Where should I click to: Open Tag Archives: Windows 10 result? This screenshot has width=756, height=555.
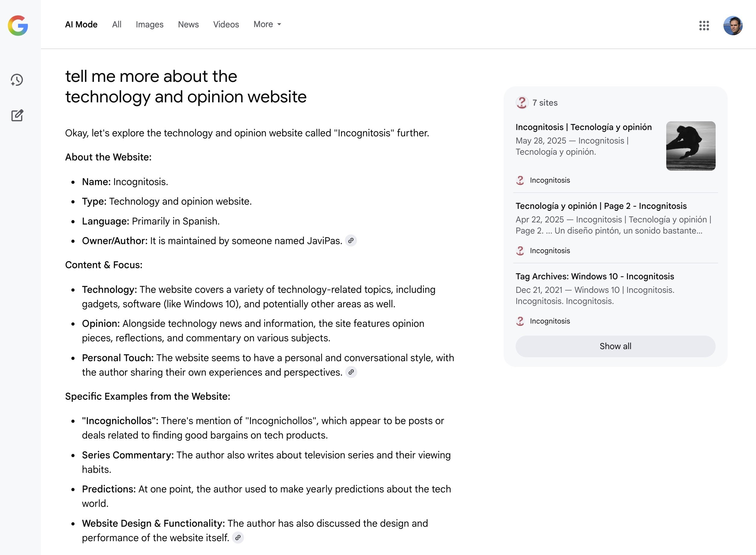tap(594, 277)
